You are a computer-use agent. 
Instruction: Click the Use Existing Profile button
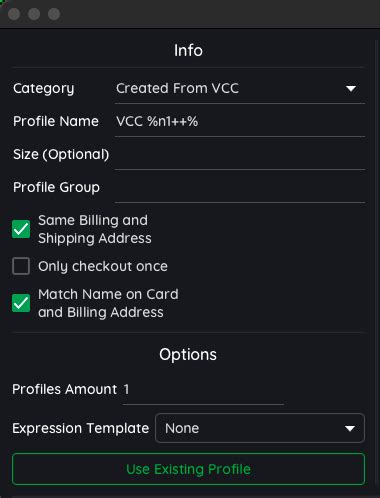pos(188,469)
